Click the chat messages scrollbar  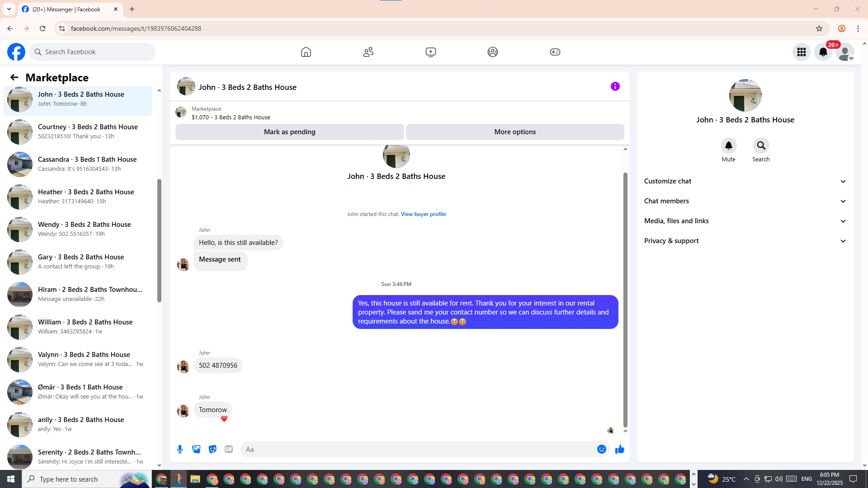pyautogui.click(x=625, y=298)
